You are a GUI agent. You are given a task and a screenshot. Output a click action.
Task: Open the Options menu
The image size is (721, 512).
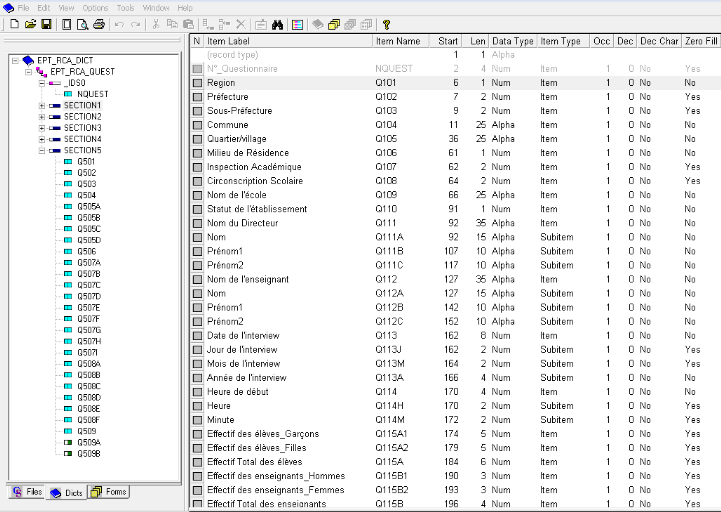coord(95,7)
